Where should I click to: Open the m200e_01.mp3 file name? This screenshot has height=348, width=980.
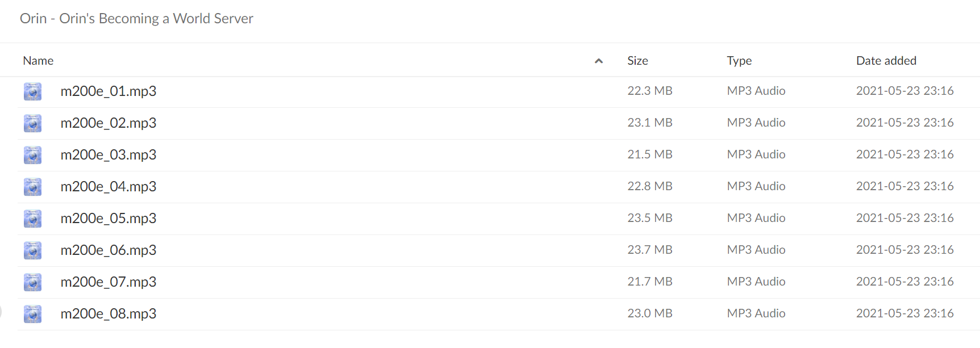tap(109, 91)
